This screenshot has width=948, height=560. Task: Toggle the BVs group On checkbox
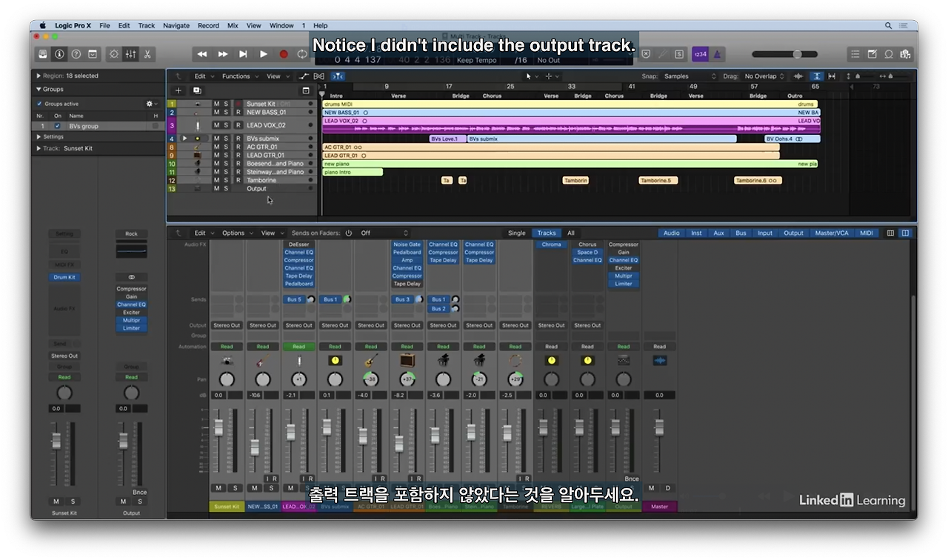tap(58, 126)
